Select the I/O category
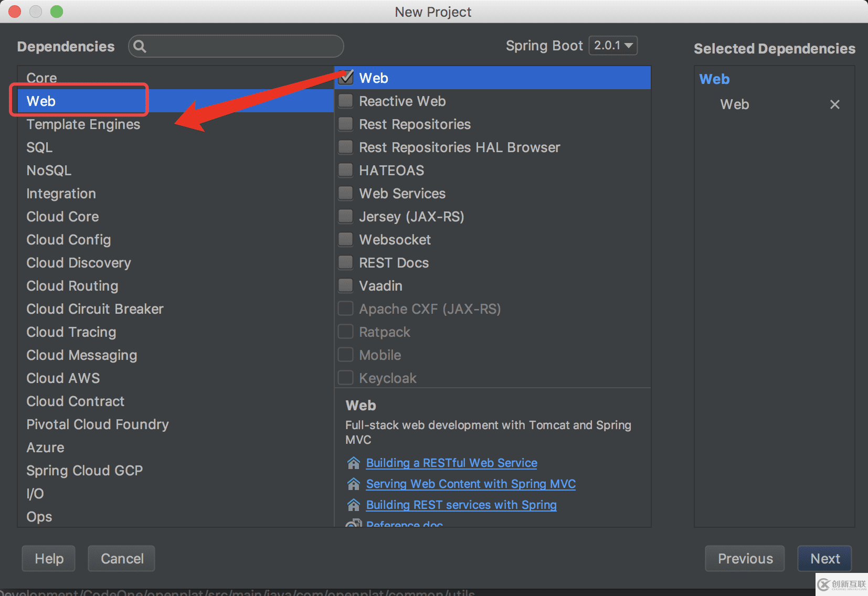The image size is (868, 596). pyautogui.click(x=176, y=493)
